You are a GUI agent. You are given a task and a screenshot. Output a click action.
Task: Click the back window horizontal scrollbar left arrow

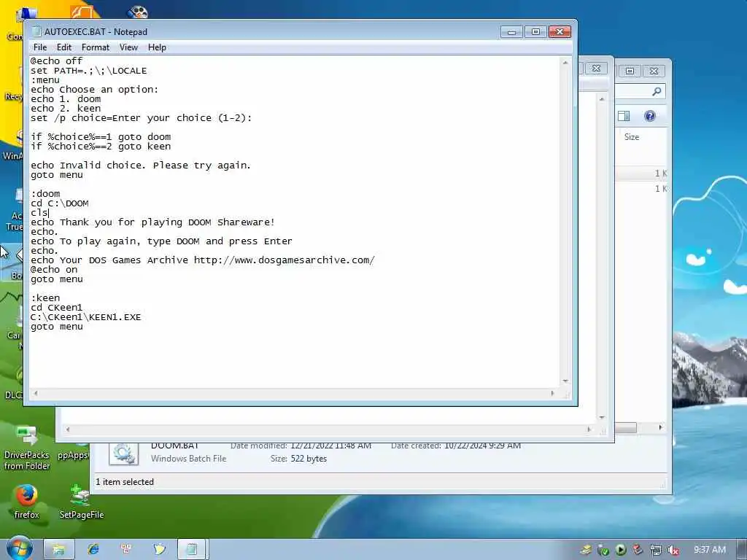click(68, 429)
